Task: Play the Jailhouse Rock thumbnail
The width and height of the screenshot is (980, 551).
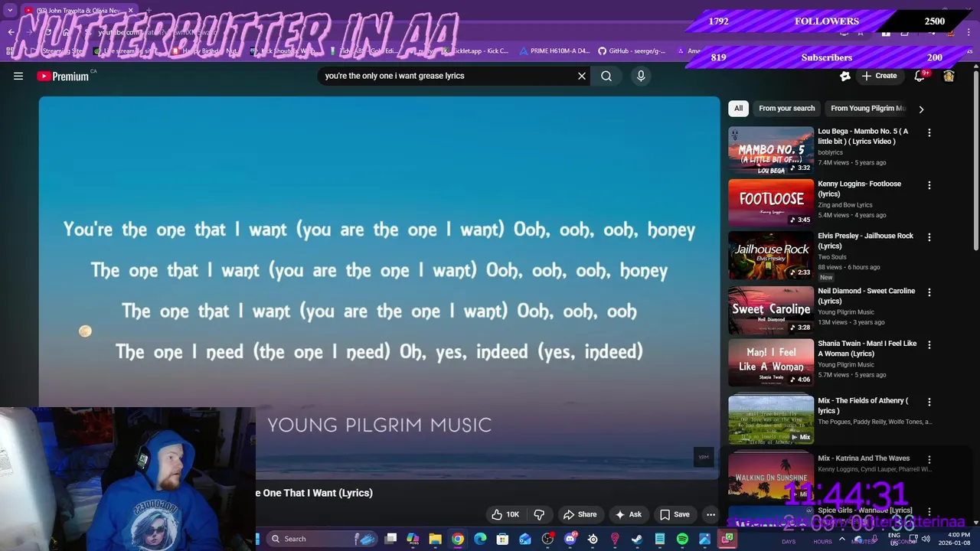Action: 771,255
